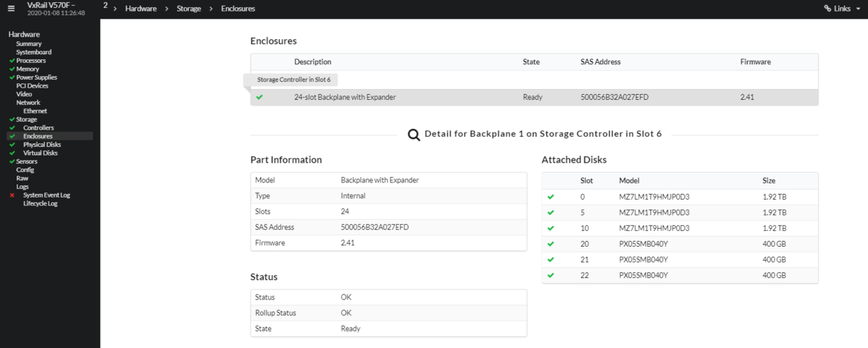The image size is (868, 348).
Task: Click the magnifier icon beside Detail heading
Action: [x=414, y=135]
